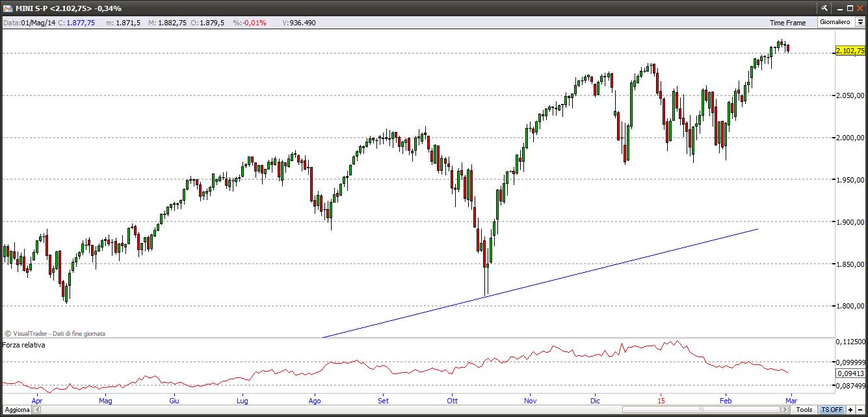This screenshot has width=868, height=417.
Task: Click the 0,112500 indicator axis label
Action: pos(850,342)
